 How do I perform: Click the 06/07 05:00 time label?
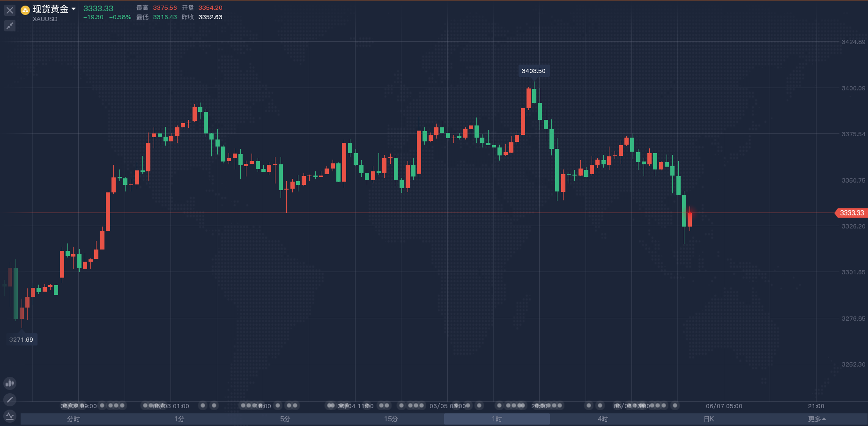pos(724,406)
